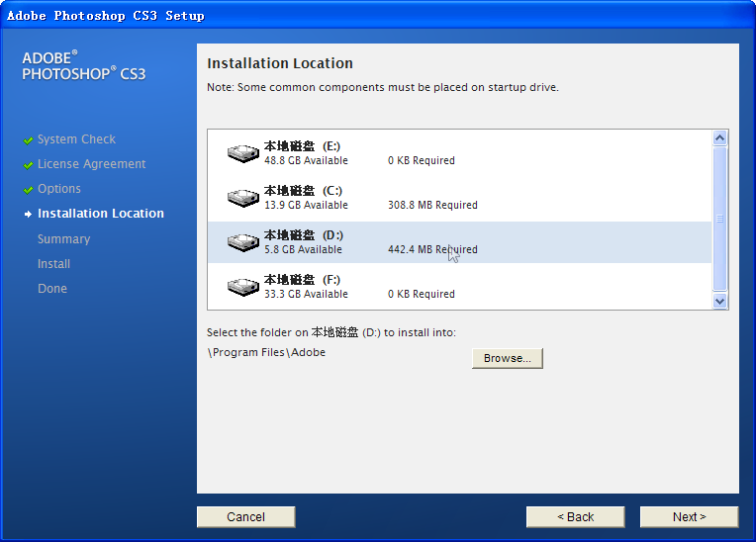Click the drive list scroll down arrow
756x542 pixels.
(719, 301)
